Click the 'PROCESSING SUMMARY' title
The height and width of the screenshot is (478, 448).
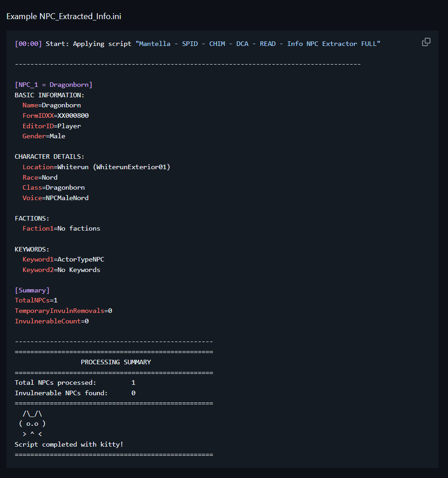pyautogui.click(x=116, y=362)
